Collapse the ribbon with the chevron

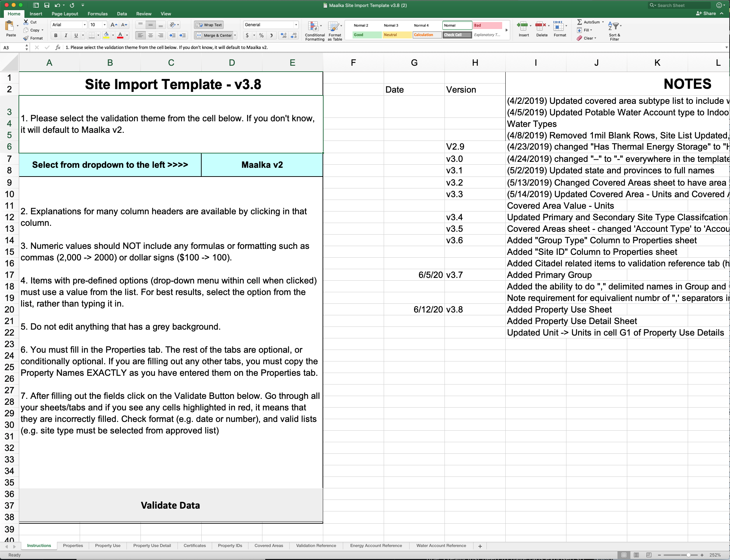point(722,14)
